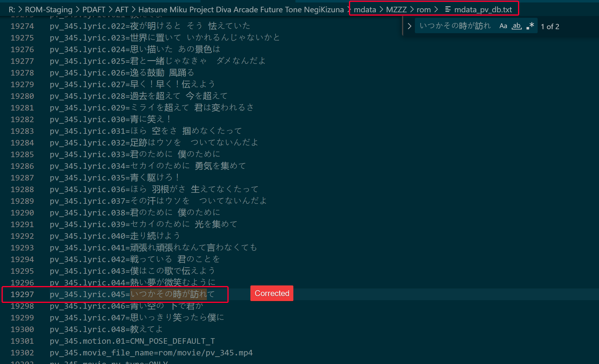Click the file icon beside mdata_pv_db.txt

(x=448, y=10)
